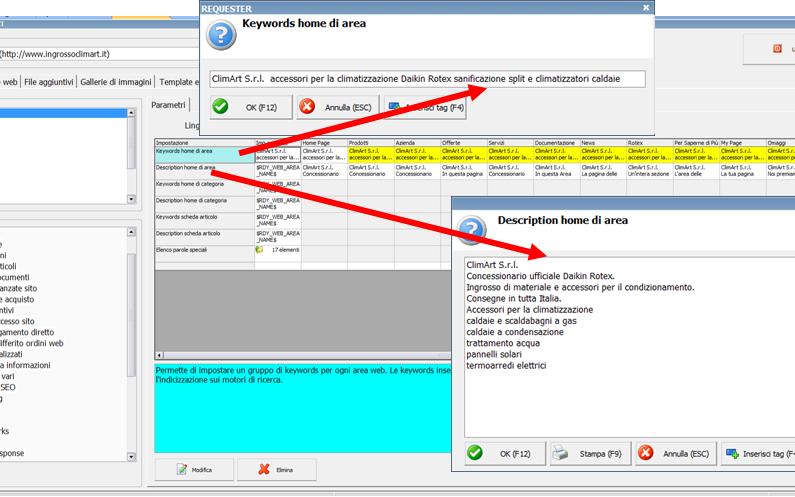Click Inserisci tag (F4) in Keywords dialog
Viewport: 795px width, 497px height.
point(425,108)
